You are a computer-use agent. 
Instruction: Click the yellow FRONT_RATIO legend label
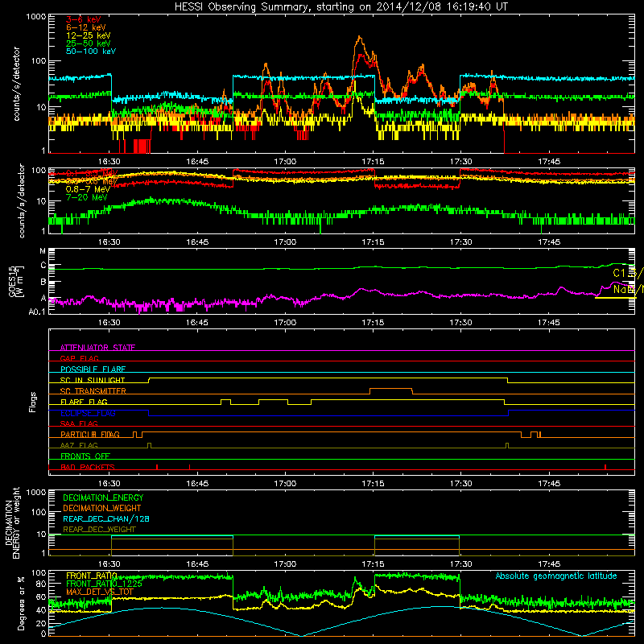click(x=92, y=576)
